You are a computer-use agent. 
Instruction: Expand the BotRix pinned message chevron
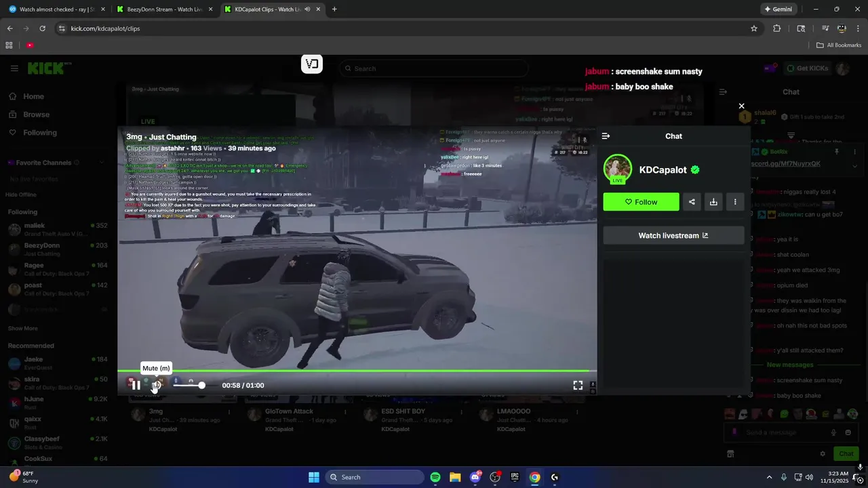pos(854,166)
